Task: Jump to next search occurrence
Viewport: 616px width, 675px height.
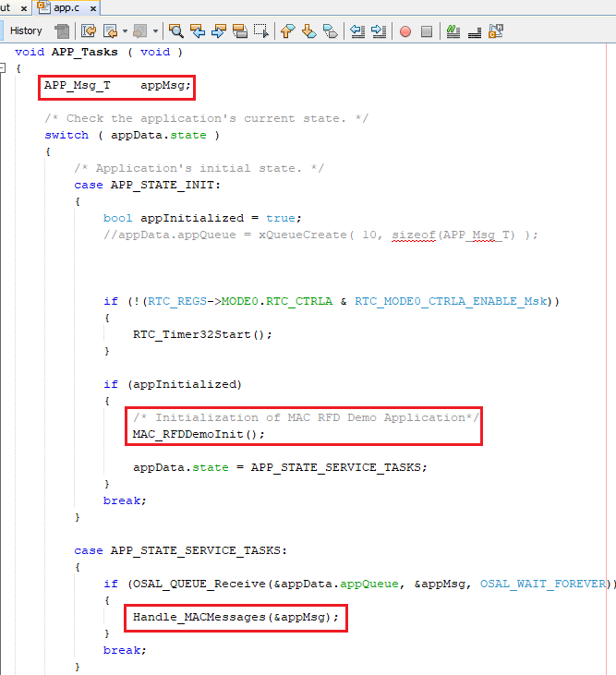Action: click(218, 30)
